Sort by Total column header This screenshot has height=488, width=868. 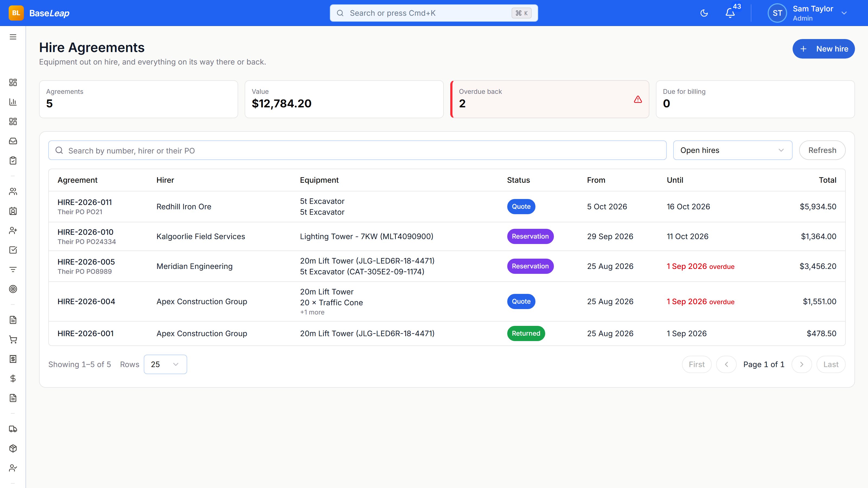(x=828, y=180)
